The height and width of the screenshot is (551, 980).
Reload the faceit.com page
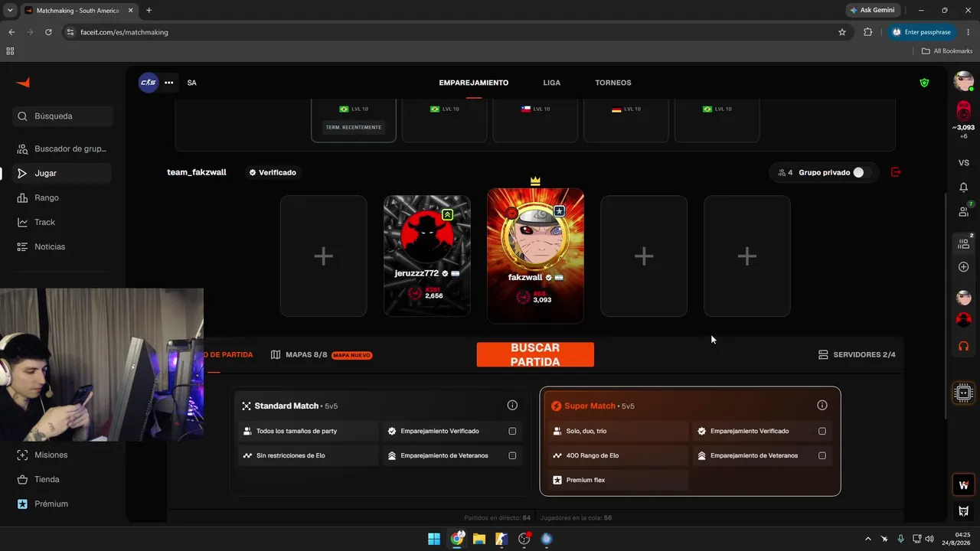pos(48,32)
